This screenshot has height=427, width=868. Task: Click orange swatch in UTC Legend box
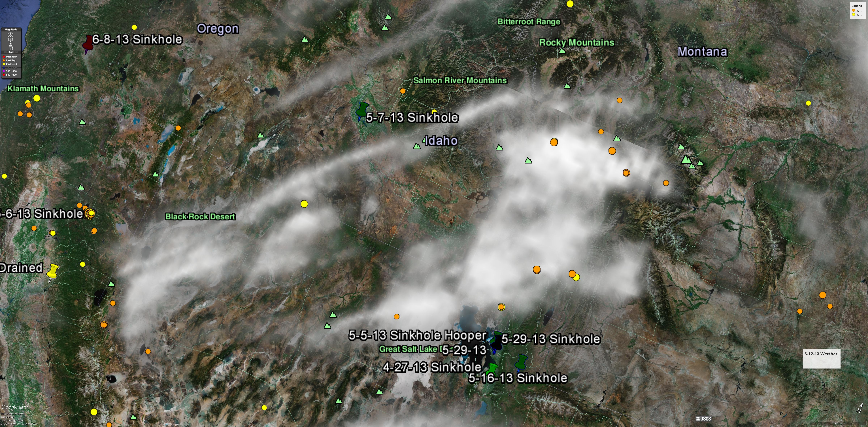coord(854,10)
